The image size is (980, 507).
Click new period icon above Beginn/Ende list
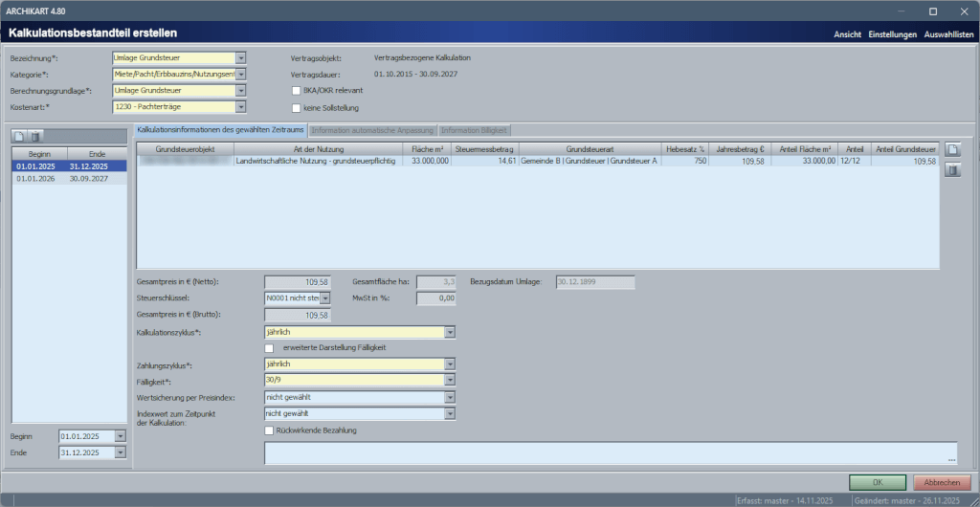[19, 136]
